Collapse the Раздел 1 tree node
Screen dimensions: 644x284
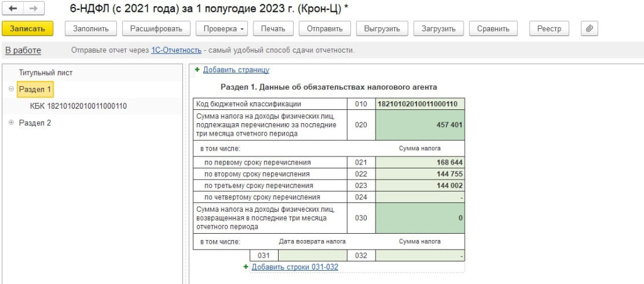tap(11, 90)
